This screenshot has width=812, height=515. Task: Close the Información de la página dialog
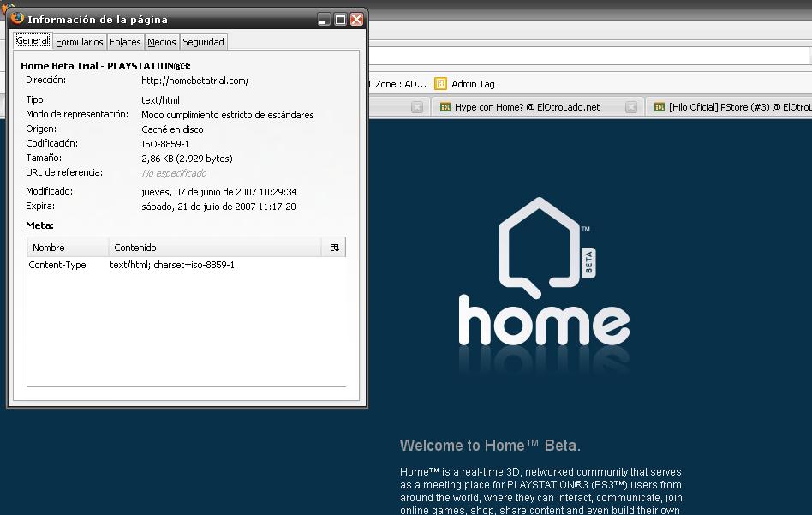pyautogui.click(x=357, y=20)
